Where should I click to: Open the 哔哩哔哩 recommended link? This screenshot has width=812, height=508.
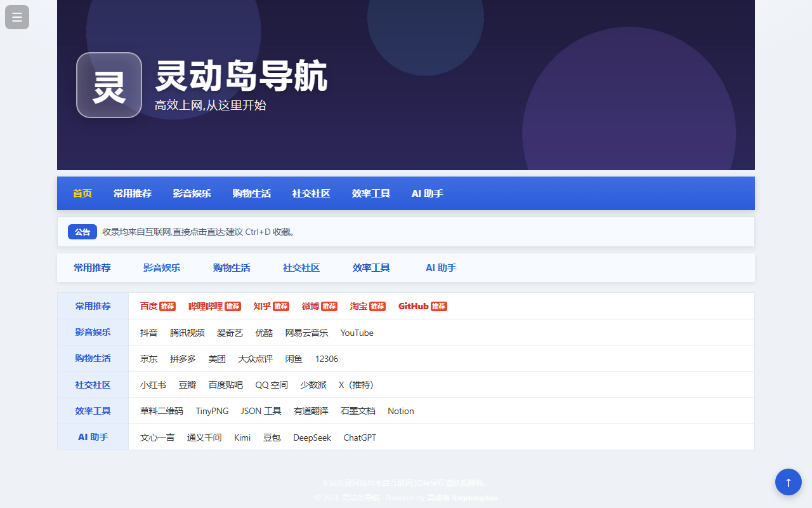(x=214, y=306)
